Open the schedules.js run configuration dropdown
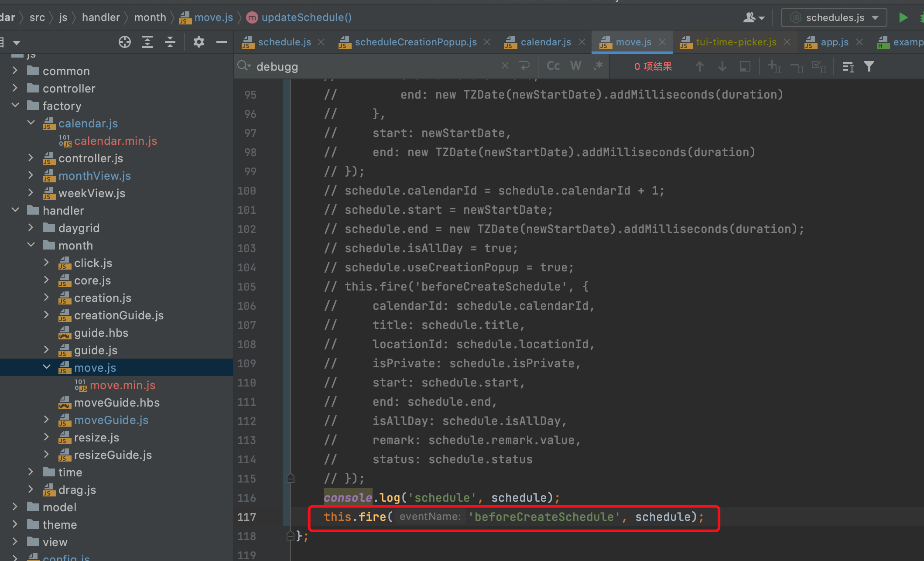The height and width of the screenshot is (561, 924). pos(834,17)
